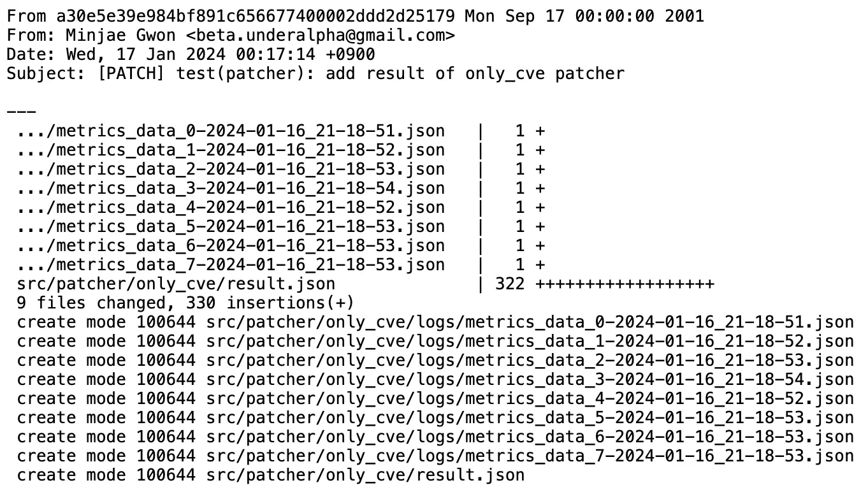Click the diffstat entry for metrics_data_7 json
Image resolution: width=868 pixels, height=492 pixels.
231,264
